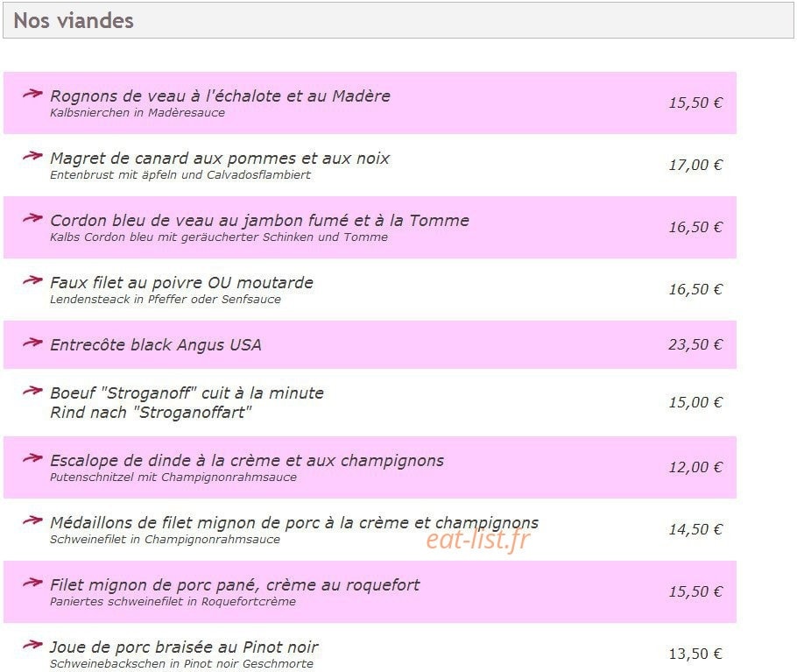Click the 13,50 € price
797x672 pixels.
pos(695,654)
